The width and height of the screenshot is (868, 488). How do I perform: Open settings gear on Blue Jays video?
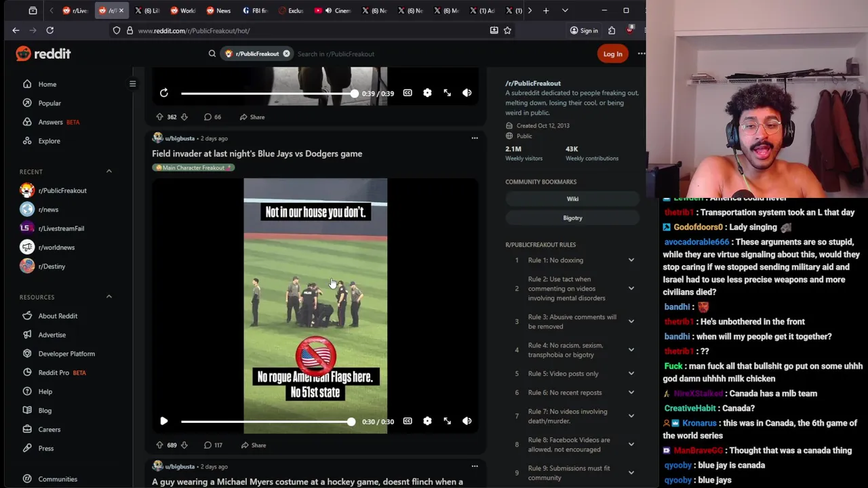[427, 421]
